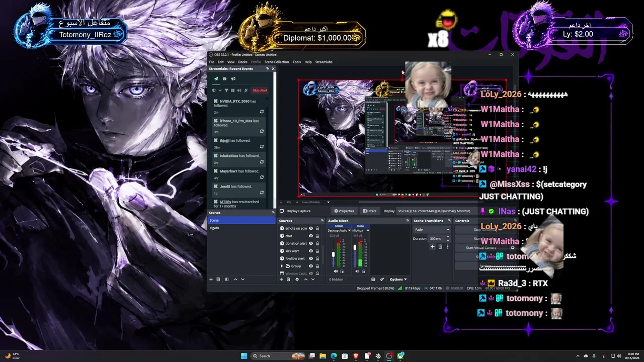Open virtual camera settings gear
The width and height of the screenshot is (644, 362).
(x=513, y=248)
